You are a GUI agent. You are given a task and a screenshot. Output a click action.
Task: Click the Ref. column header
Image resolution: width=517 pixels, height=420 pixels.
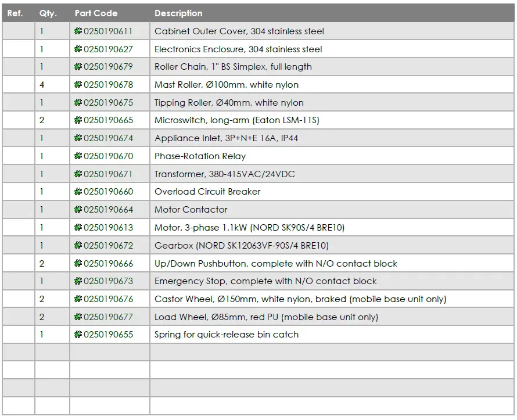(x=15, y=13)
